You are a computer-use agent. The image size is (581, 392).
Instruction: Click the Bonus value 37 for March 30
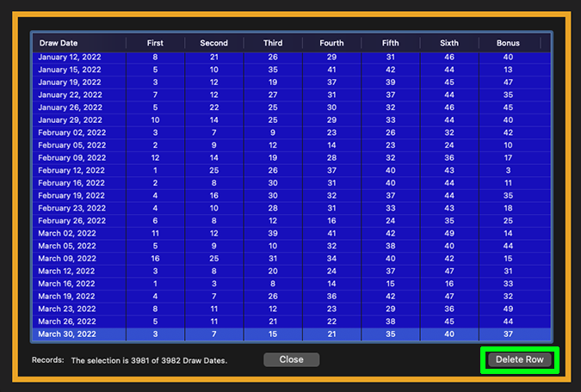click(508, 334)
